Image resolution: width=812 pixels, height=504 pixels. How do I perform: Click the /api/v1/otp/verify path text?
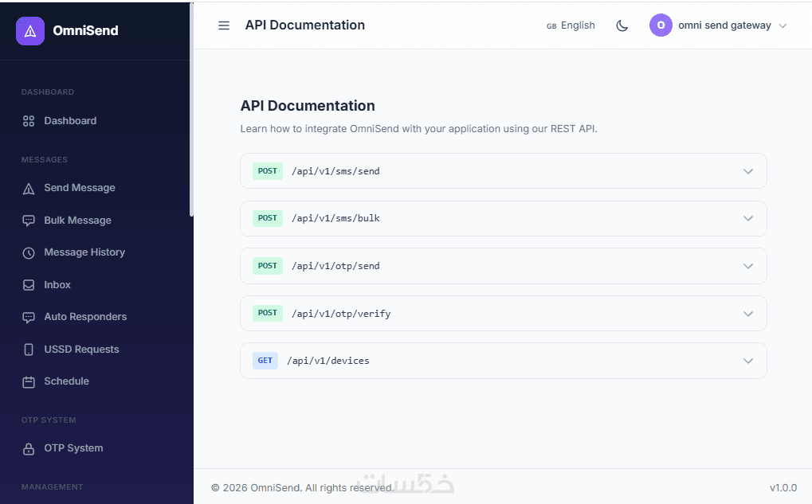tap(341, 314)
